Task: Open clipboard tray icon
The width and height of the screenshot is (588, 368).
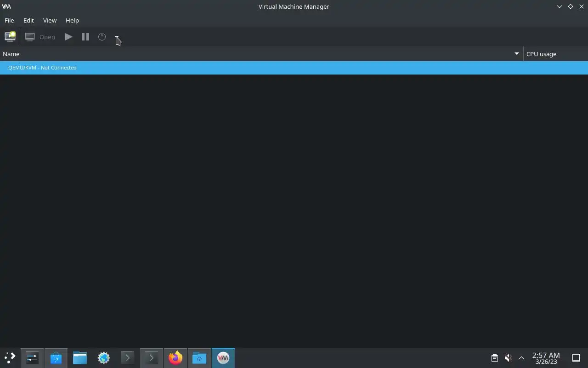Action: click(495, 358)
